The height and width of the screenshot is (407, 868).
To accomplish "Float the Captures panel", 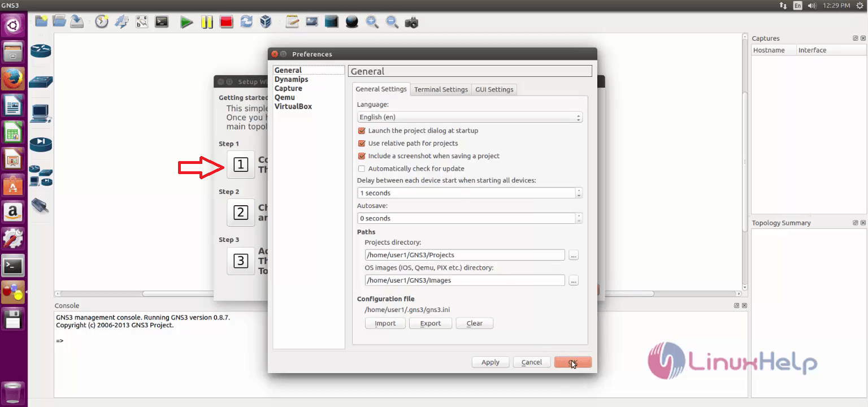I will (856, 38).
